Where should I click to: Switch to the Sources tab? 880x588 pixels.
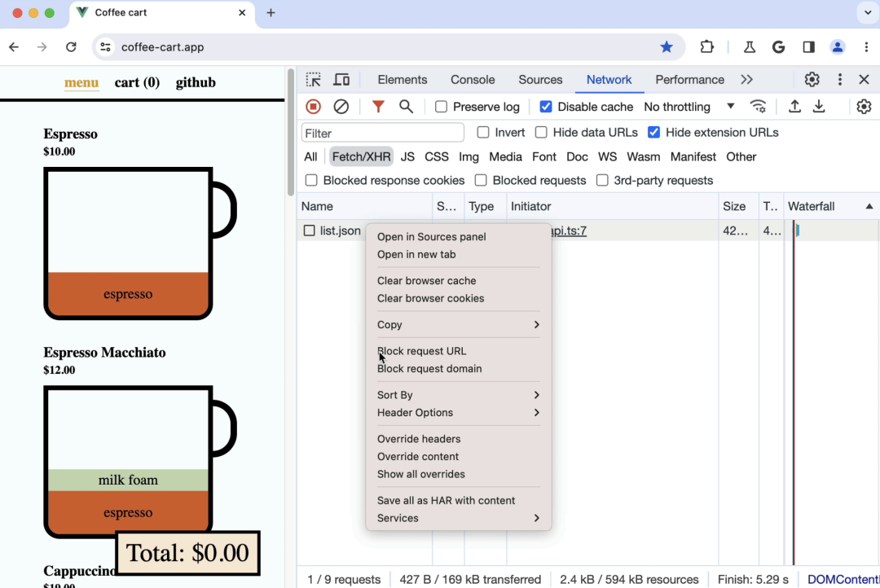pos(540,80)
